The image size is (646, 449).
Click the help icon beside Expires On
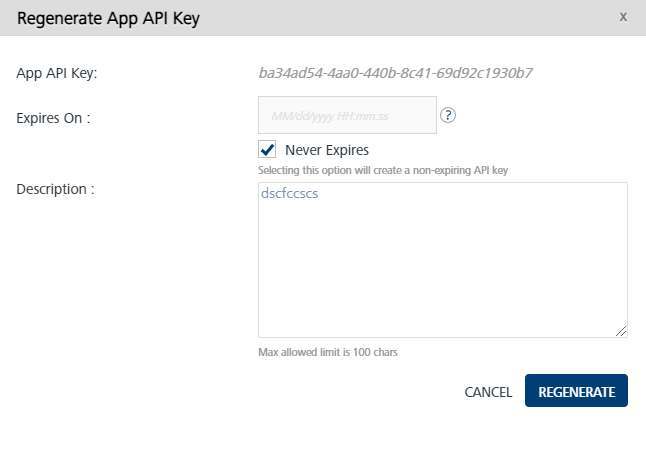tap(448, 116)
